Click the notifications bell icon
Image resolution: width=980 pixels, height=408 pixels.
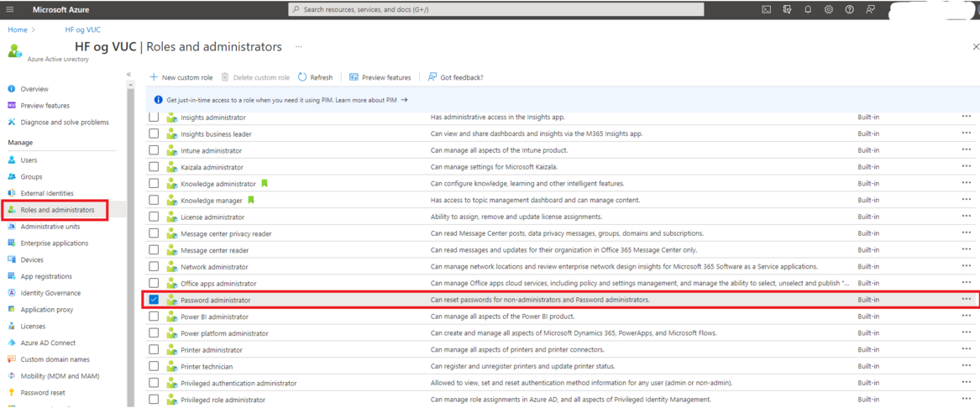point(808,9)
